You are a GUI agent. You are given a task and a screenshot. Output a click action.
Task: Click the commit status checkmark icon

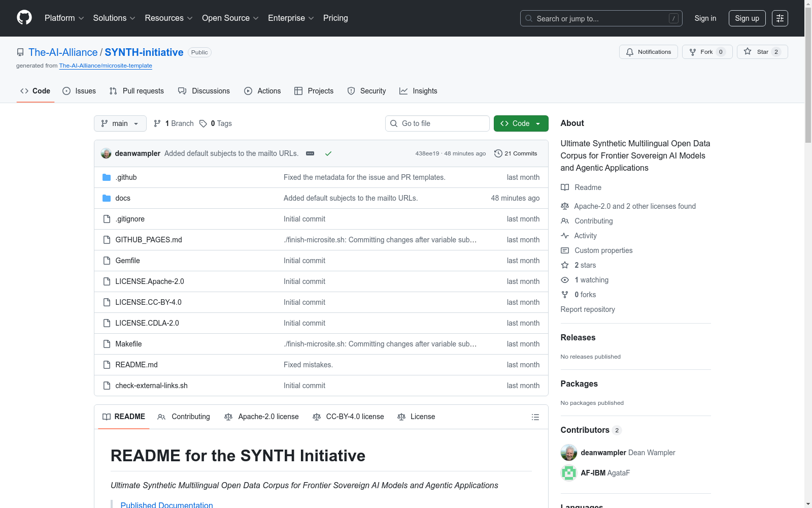click(328, 153)
